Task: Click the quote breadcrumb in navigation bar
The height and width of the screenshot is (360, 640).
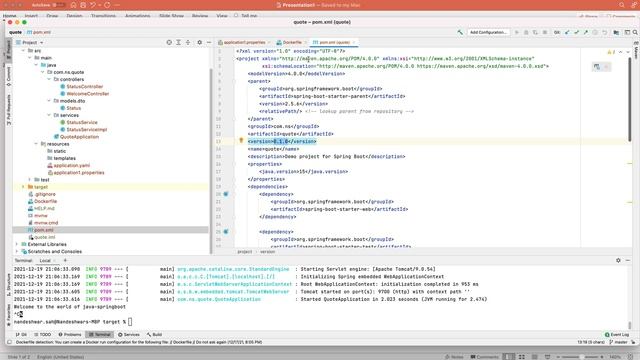Action: click(x=15, y=32)
